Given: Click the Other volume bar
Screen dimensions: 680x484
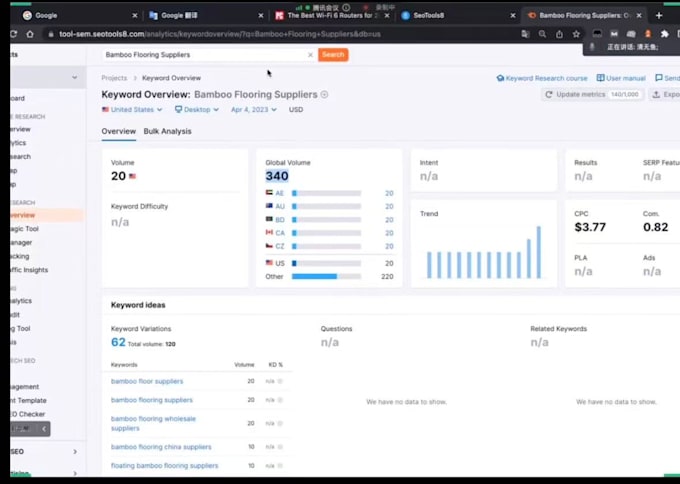Looking at the screenshot, I should click(327, 276).
